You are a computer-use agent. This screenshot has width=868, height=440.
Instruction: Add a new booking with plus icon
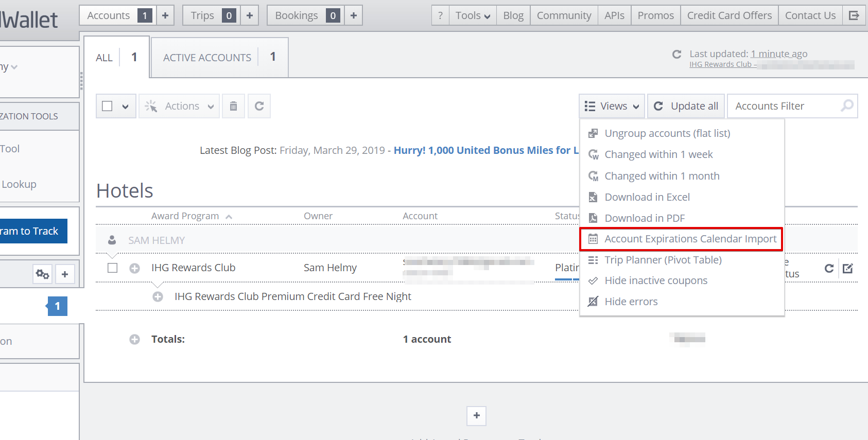coord(354,15)
